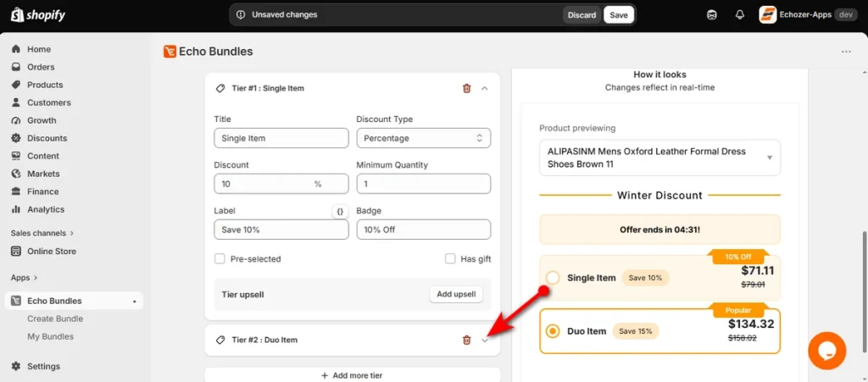
Task: Open the three-dots menu in the app header
Action: coord(846,52)
